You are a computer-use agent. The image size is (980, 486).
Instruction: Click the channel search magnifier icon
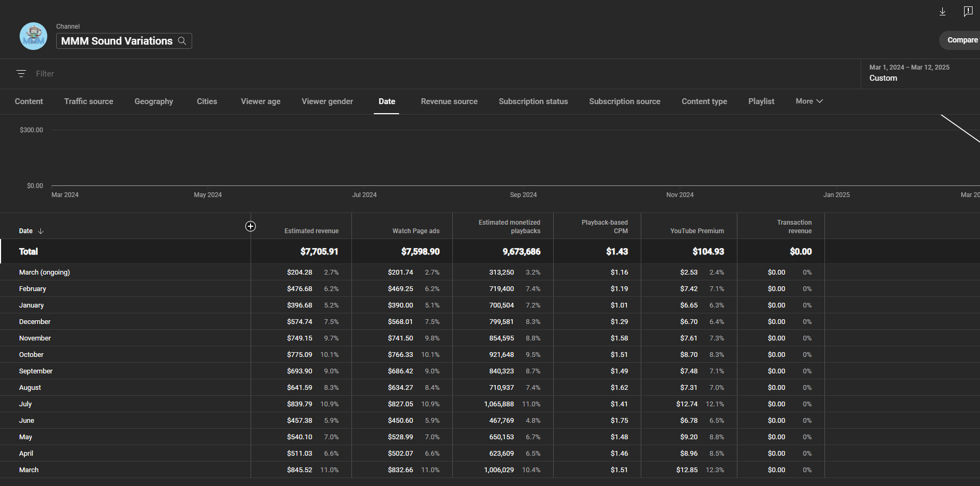(182, 41)
